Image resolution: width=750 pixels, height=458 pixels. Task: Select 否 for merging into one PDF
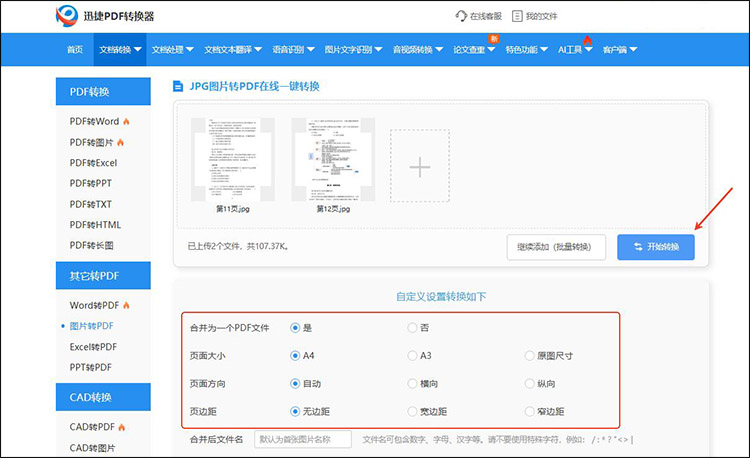412,328
